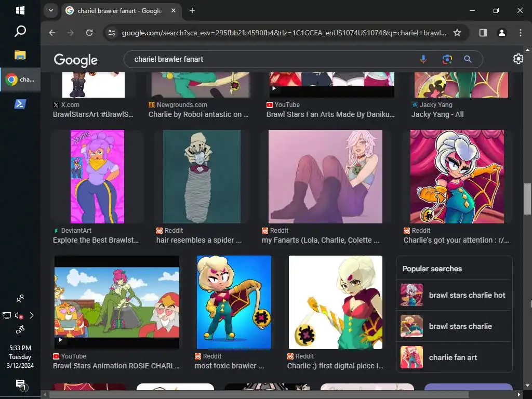Viewport: 532px width, 399px height.
Task: Open Charlie first digital piece image
Action: 336,302
